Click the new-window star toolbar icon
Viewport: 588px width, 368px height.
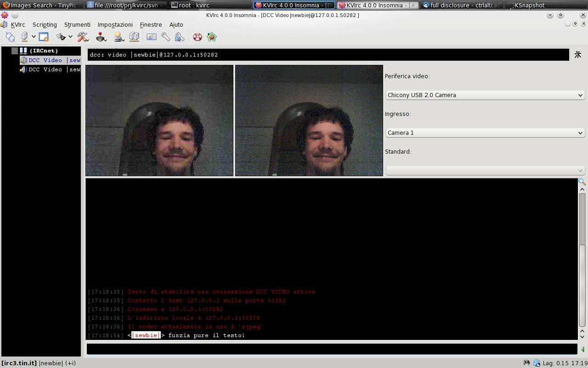pos(44,37)
